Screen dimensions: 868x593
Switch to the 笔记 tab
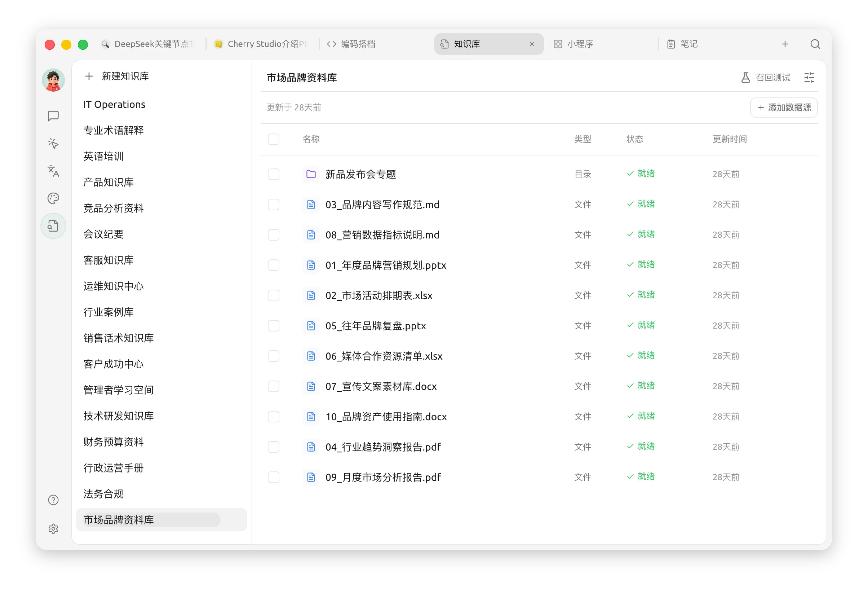coord(714,44)
